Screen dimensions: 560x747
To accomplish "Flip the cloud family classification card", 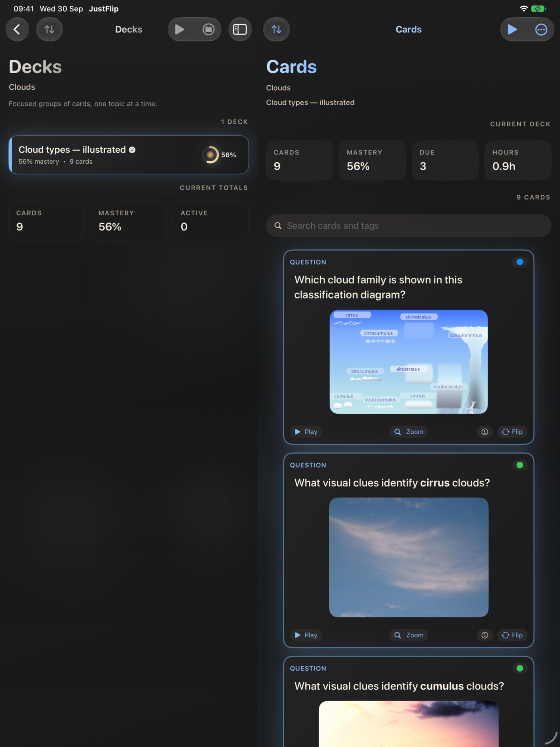I will pyautogui.click(x=512, y=432).
